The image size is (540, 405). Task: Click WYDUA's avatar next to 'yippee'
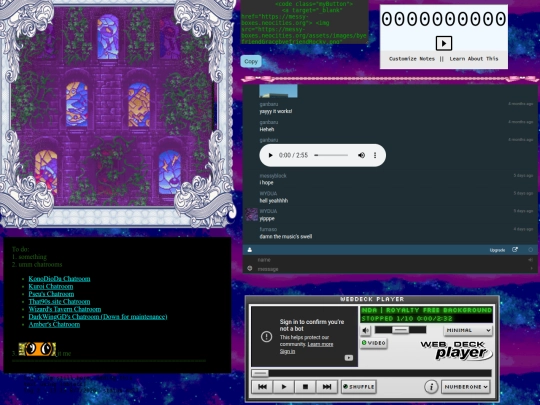pyautogui.click(x=251, y=215)
